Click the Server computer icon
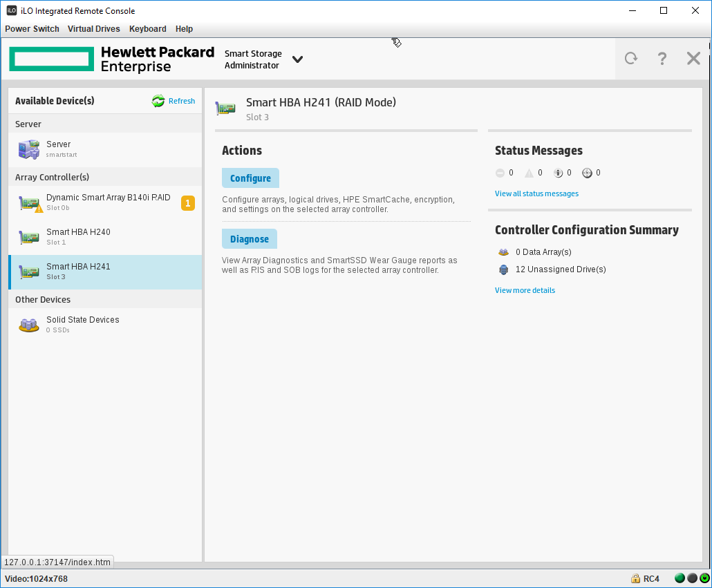The image size is (712, 588). point(29,149)
